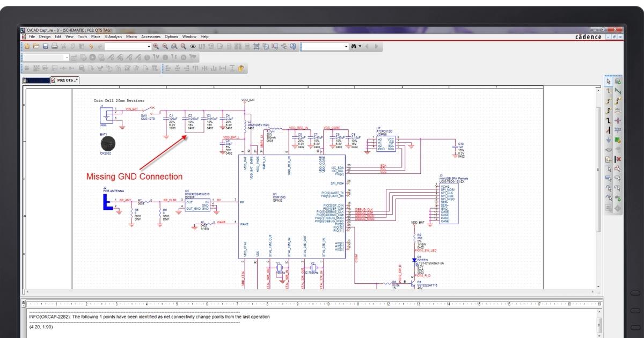Toggle the eye view icon in the toolbar

pyautogui.click(x=193, y=46)
